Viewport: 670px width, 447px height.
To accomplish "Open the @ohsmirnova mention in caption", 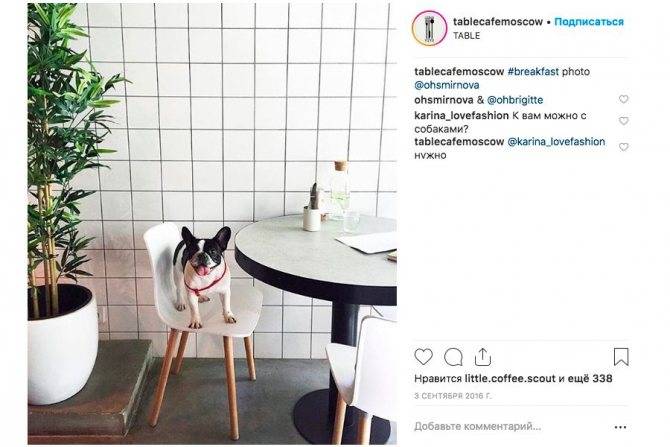I will pos(447,85).
